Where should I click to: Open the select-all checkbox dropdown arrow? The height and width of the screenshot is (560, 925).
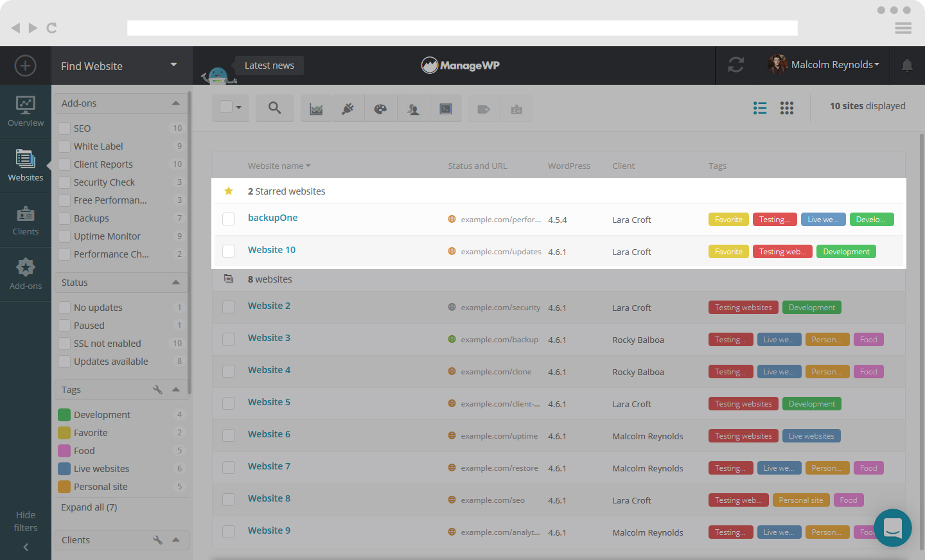point(239,107)
